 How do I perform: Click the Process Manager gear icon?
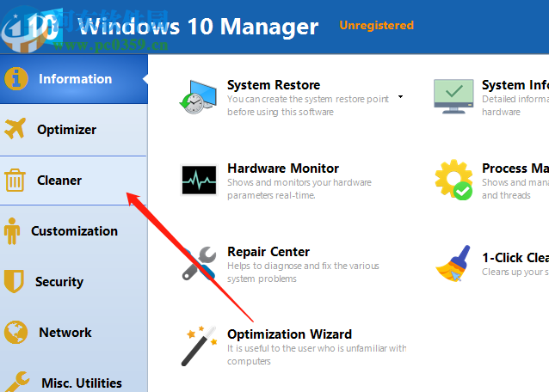click(x=453, y=180)
